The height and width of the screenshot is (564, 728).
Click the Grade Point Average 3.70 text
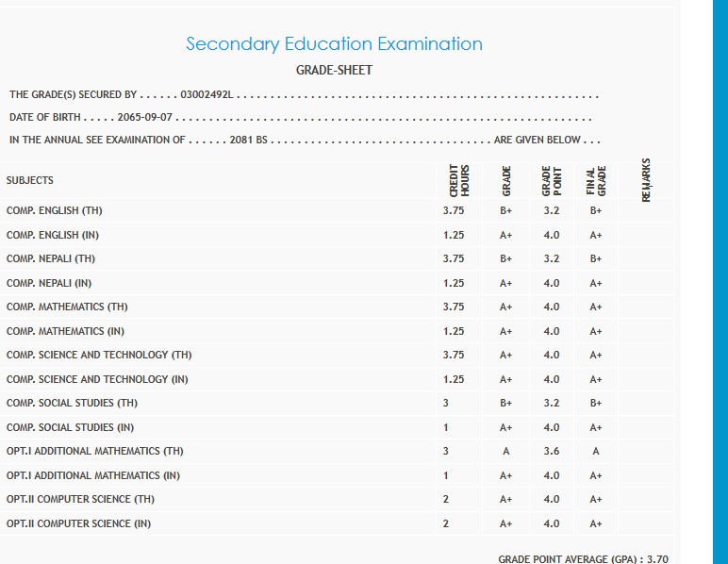click(x=583, y=558)
